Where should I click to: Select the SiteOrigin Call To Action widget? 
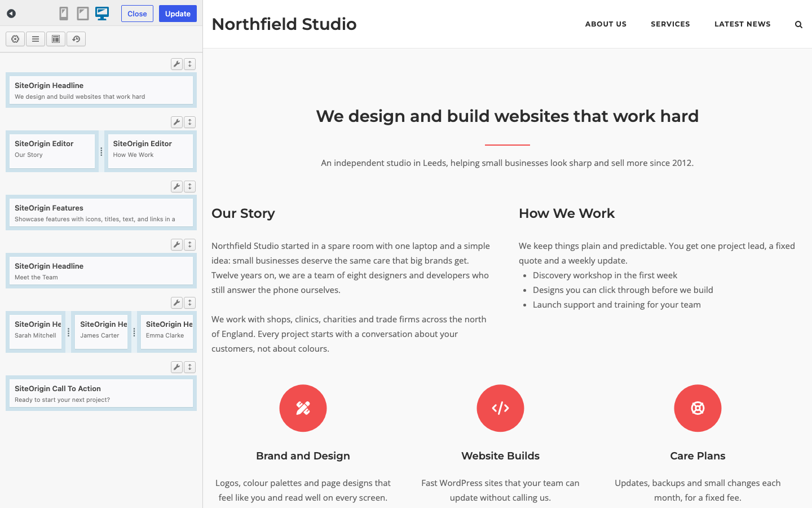[x=101, y=393]
